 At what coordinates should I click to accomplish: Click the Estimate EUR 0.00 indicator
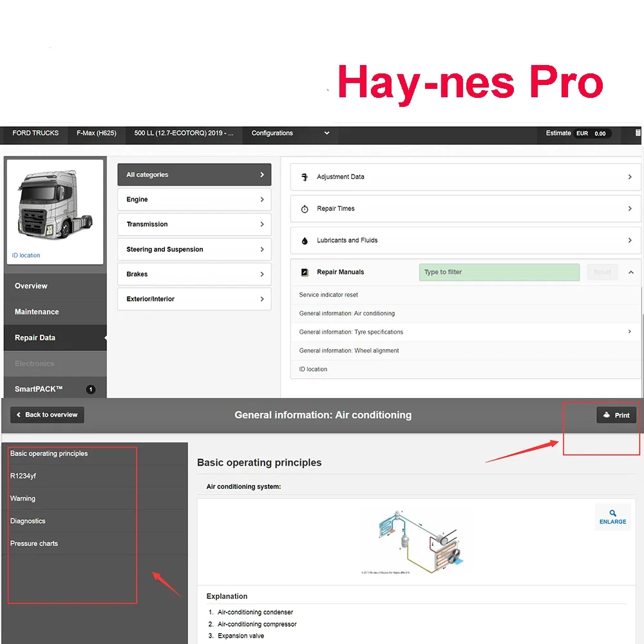pos(578,133)
